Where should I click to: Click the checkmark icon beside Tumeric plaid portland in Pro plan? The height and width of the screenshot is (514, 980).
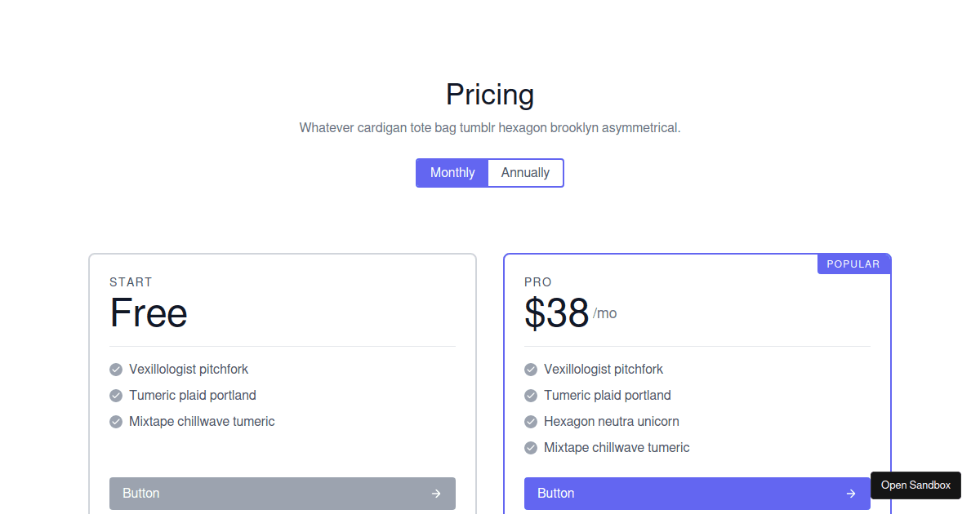pos(530,395)
